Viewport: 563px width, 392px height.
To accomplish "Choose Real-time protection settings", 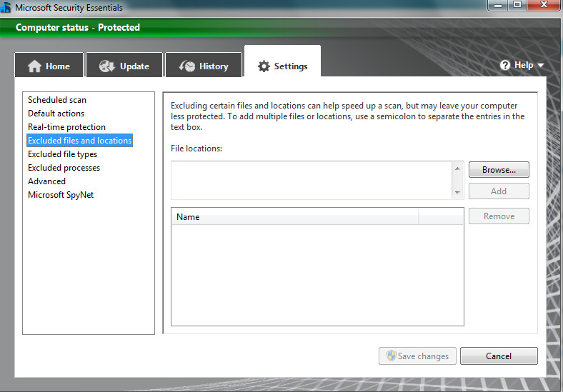I will point(66,127).
